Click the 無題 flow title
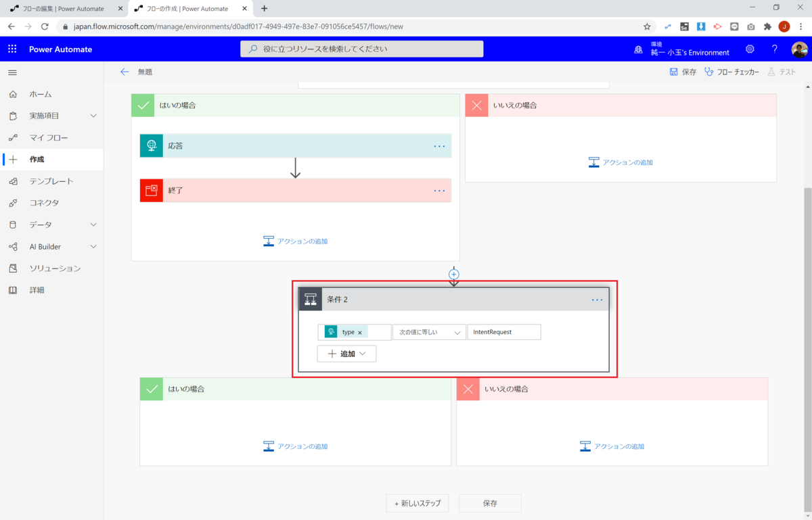 [x=145, y=72]
